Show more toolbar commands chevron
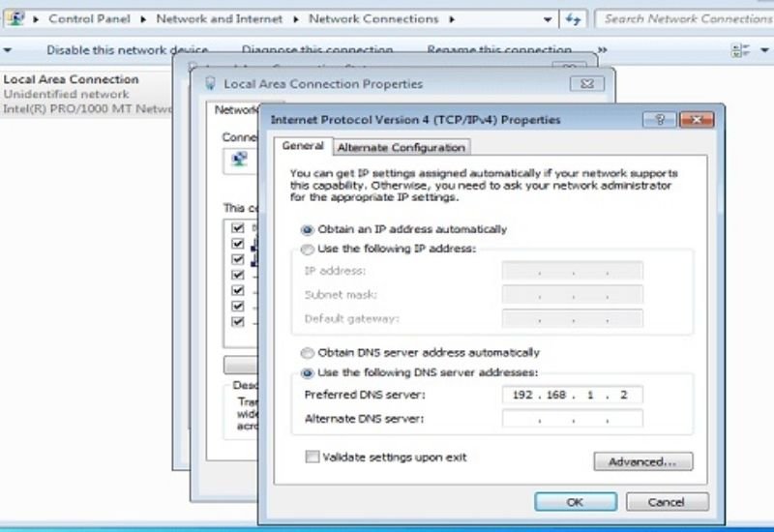The height and width of the screenshot is (532, 774). (602, 50)
